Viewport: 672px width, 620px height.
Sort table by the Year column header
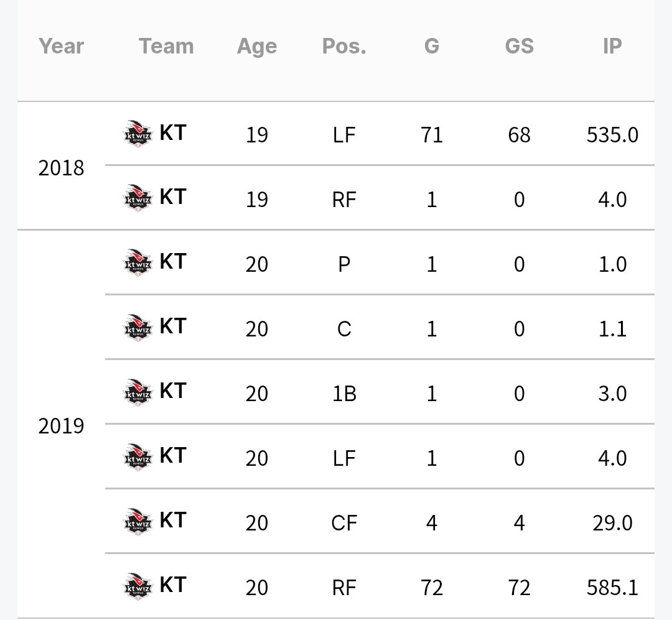click(x=61, y=46)
